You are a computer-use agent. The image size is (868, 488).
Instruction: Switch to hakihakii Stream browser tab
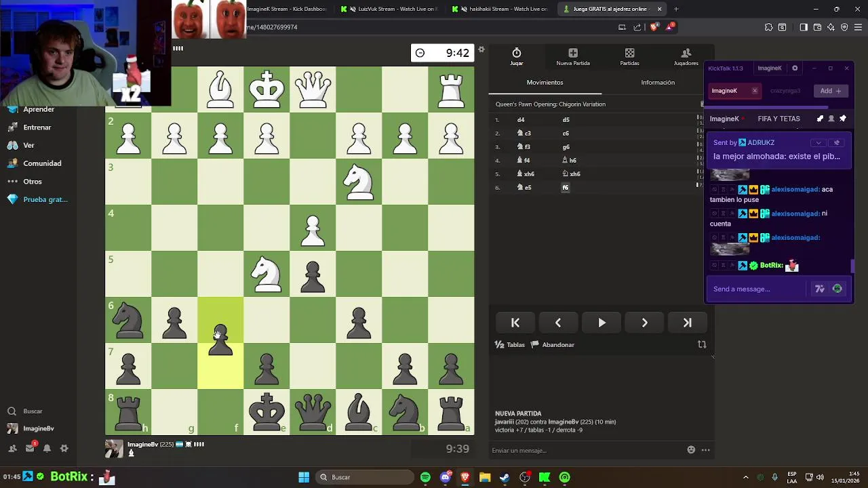[x=500, y=9]
